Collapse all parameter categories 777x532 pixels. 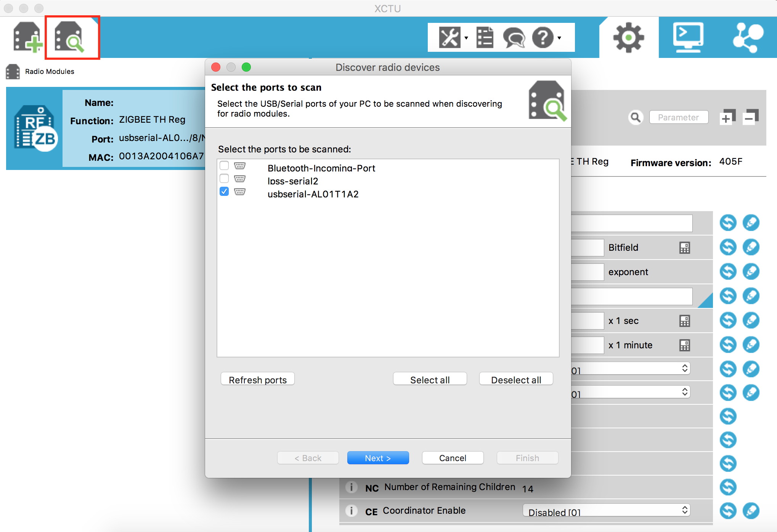click(x=751, y=117)
